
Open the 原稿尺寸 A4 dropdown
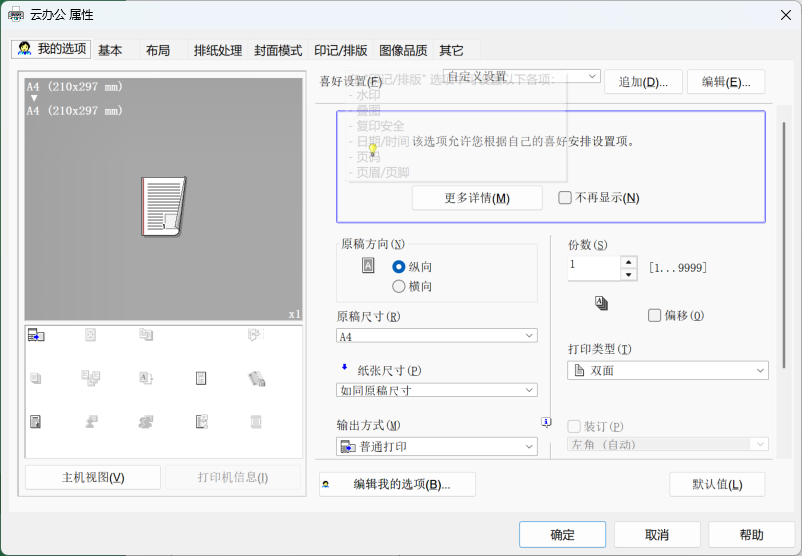(x=437, y=336)
